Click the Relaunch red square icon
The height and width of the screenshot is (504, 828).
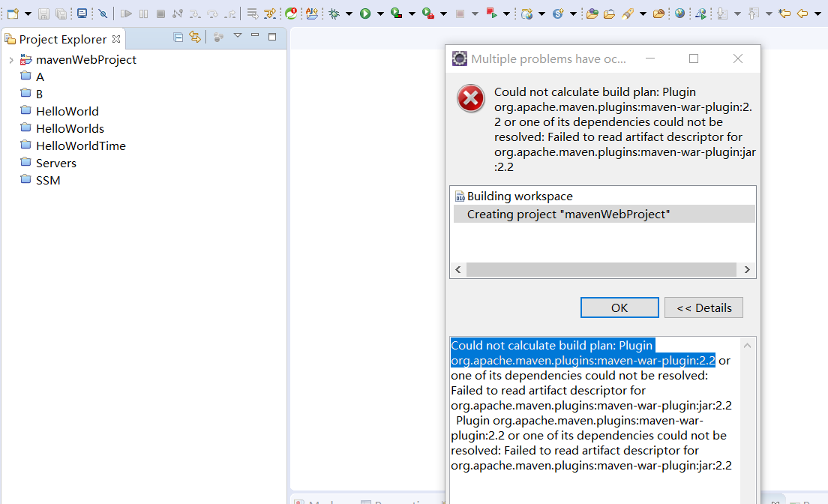[x=492, y=13]
